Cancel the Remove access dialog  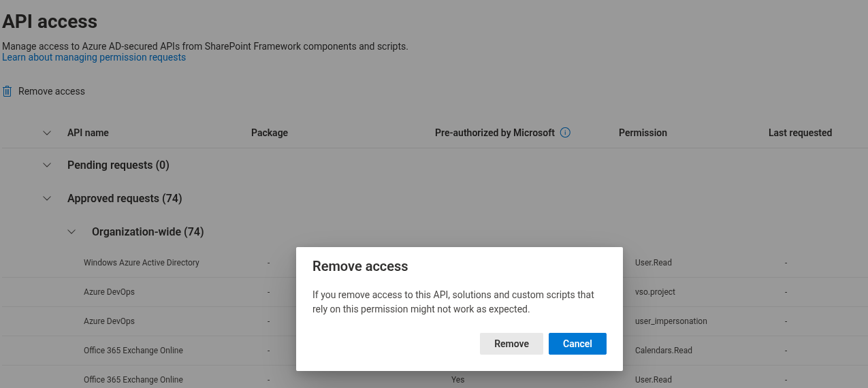(577, 344)
